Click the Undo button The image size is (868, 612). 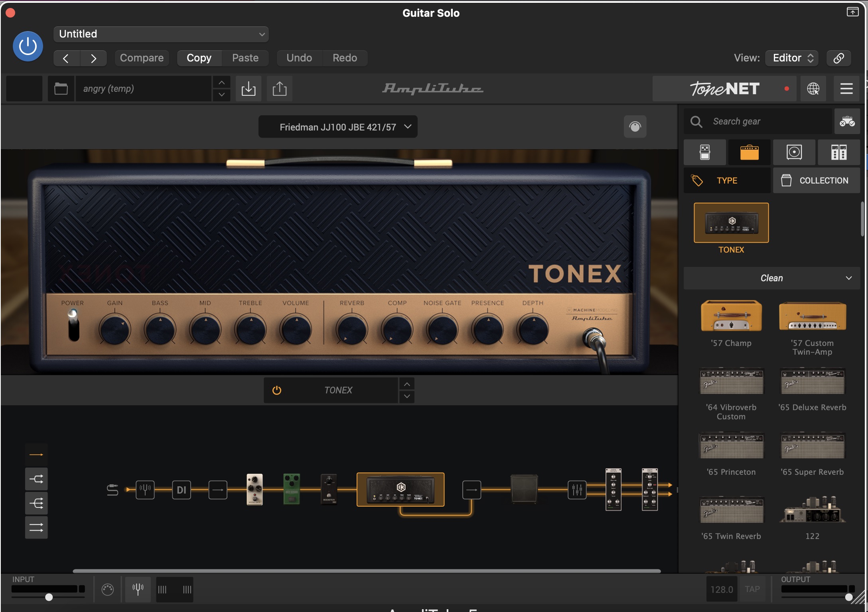[x=299, y=58]
